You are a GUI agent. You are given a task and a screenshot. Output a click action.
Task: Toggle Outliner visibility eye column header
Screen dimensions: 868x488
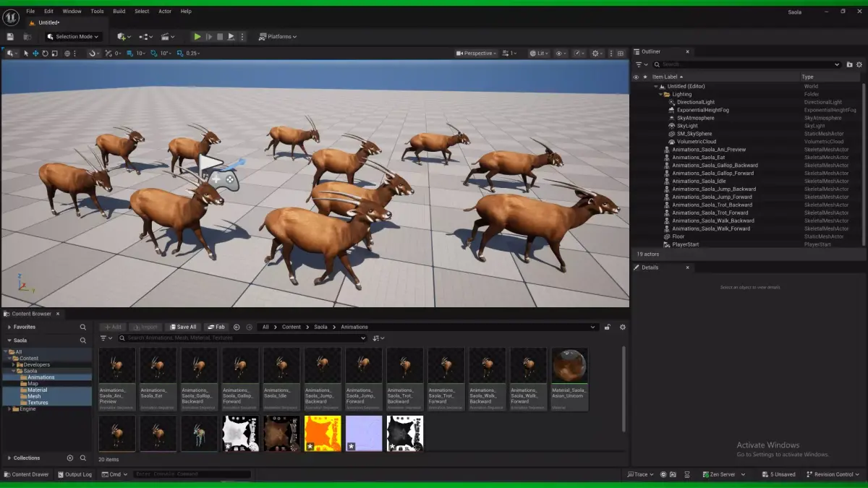636,77
